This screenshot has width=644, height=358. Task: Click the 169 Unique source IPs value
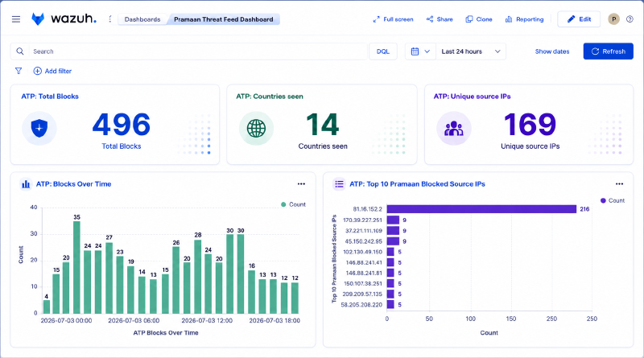click(x=530, y=125)
